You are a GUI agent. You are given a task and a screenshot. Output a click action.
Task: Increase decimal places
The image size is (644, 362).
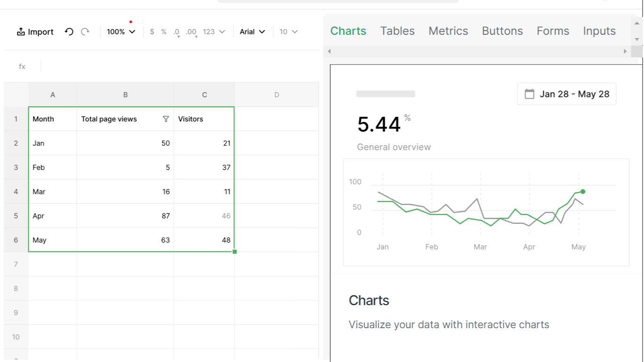tap(191, 32)
